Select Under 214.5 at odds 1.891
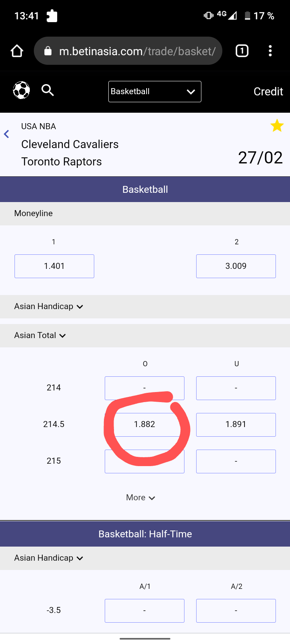The image size is (290, 644). tap(236, 425)
